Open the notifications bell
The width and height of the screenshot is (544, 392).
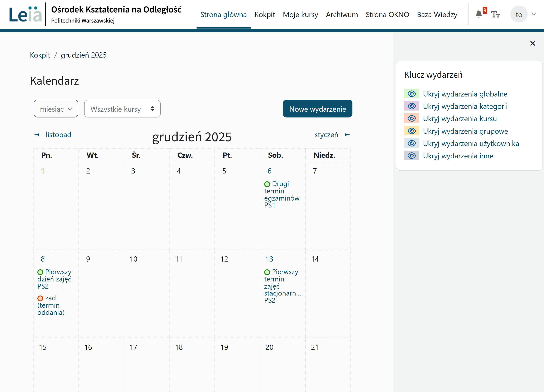coord(478,14)
